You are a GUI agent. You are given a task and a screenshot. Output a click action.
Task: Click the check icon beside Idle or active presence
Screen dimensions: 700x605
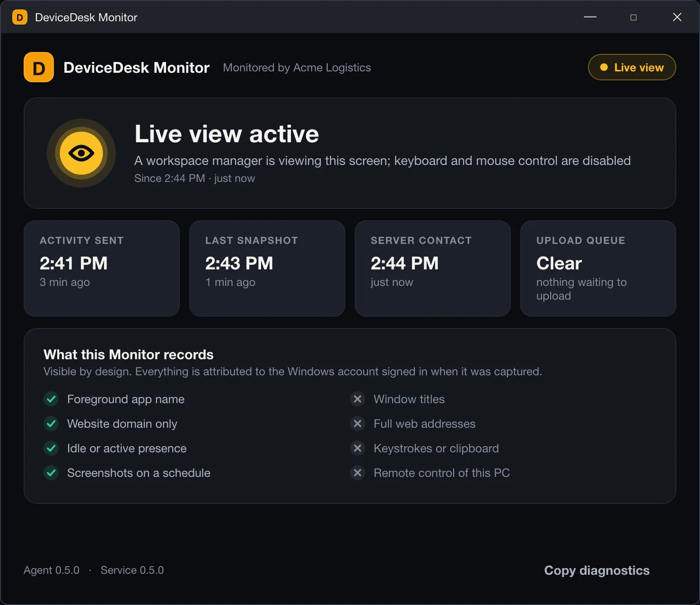pos(51,448)
